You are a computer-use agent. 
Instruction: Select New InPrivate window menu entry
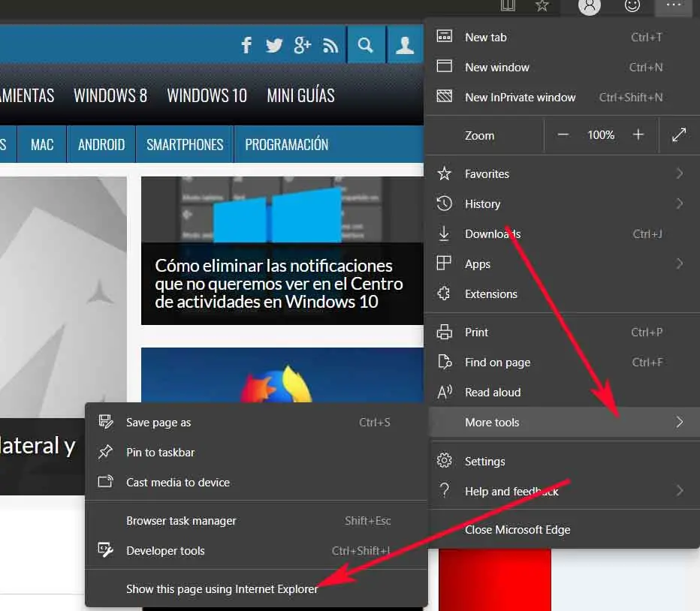[x=563, y=97]
